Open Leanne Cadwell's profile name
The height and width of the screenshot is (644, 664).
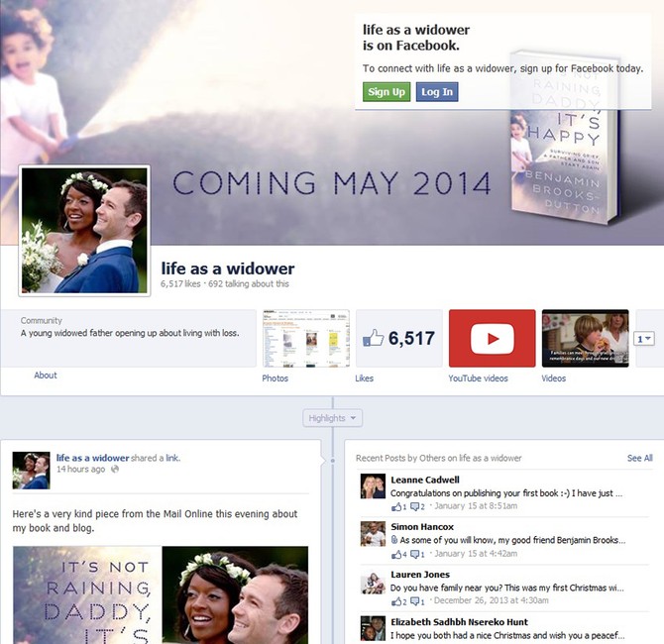(425, 480)
